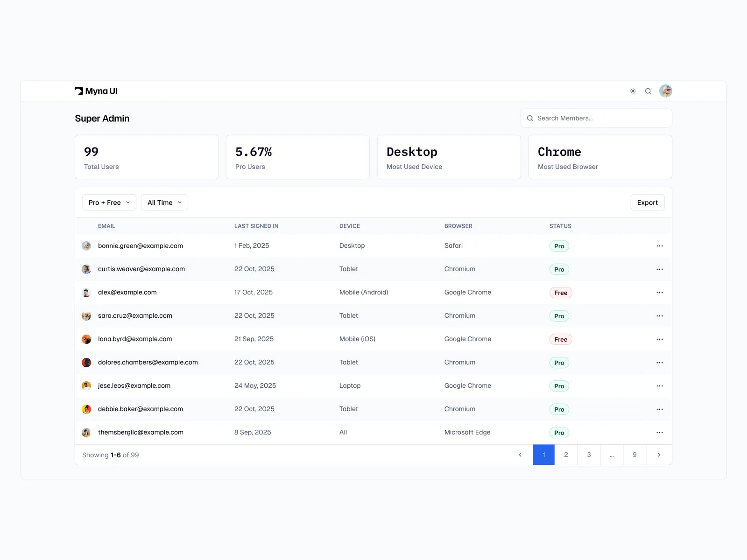Open the All Time date dropdown
This screenshot has height=560, width=747.
(164, 203)
